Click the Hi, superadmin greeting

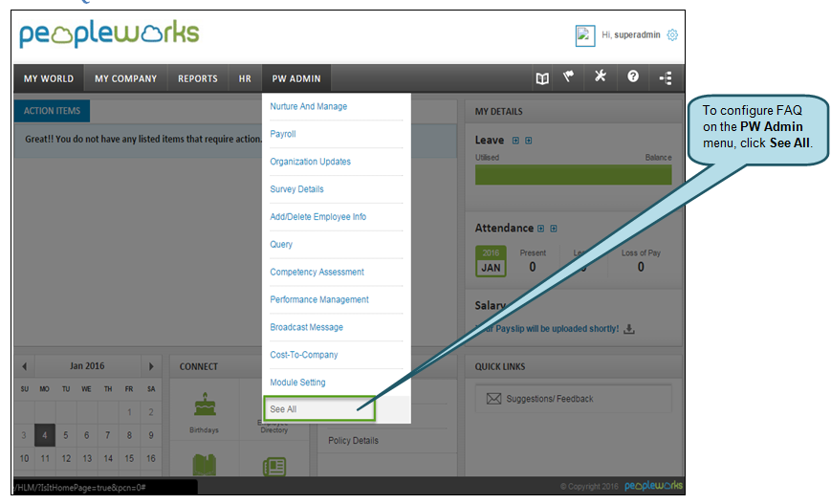click(631, 35)
